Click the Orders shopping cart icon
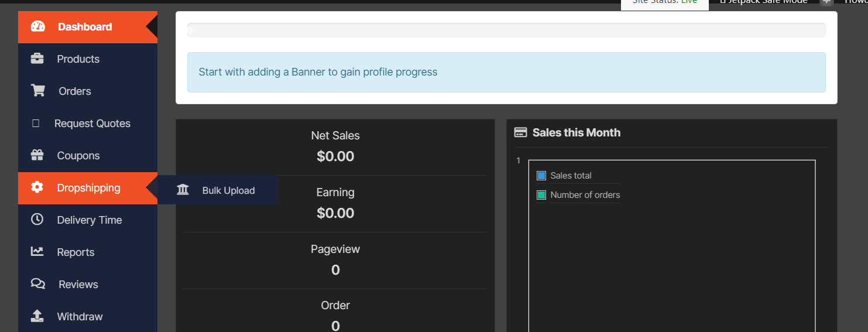Image resolution: width=868 pixels, height=332 pixels. click(37, 91)
